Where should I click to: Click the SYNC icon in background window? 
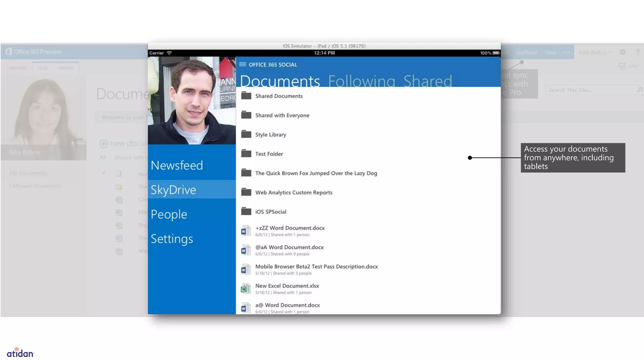[622, 66]
